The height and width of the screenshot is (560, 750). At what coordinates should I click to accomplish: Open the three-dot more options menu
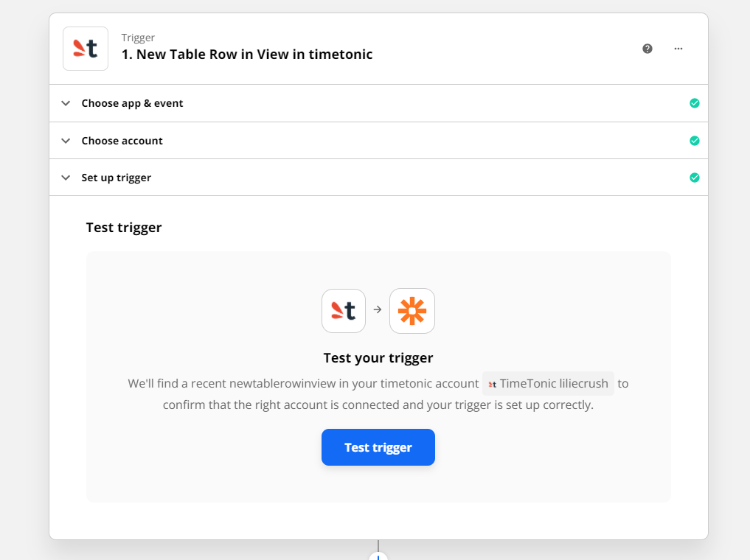click(678, 49)
